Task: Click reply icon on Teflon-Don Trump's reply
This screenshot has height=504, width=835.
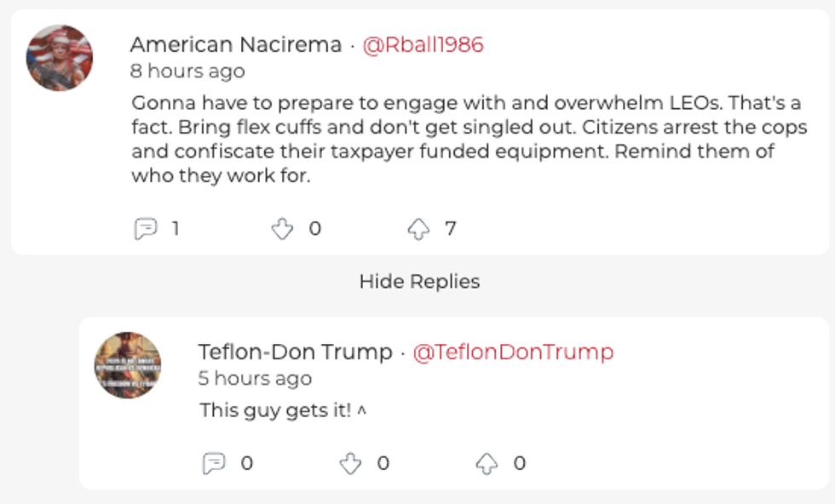Action: 213,463
